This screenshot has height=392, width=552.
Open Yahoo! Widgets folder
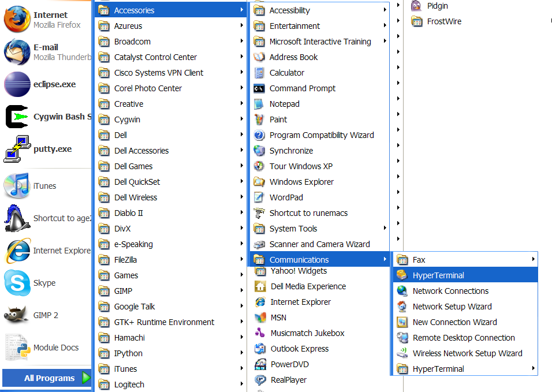point(292,271)
